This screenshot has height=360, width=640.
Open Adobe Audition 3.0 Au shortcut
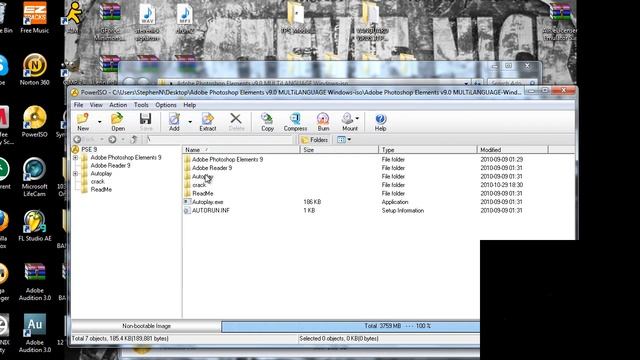click(34, 334)
